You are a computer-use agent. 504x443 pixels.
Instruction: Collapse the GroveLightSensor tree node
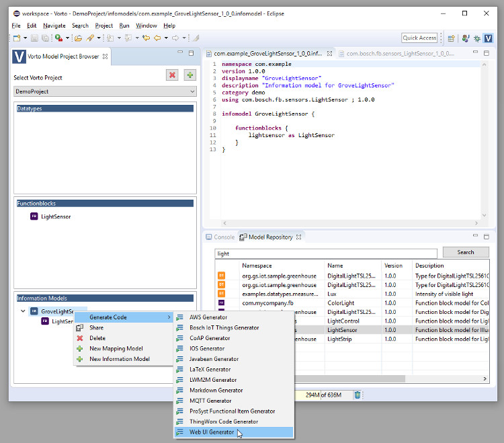(23, 311)
